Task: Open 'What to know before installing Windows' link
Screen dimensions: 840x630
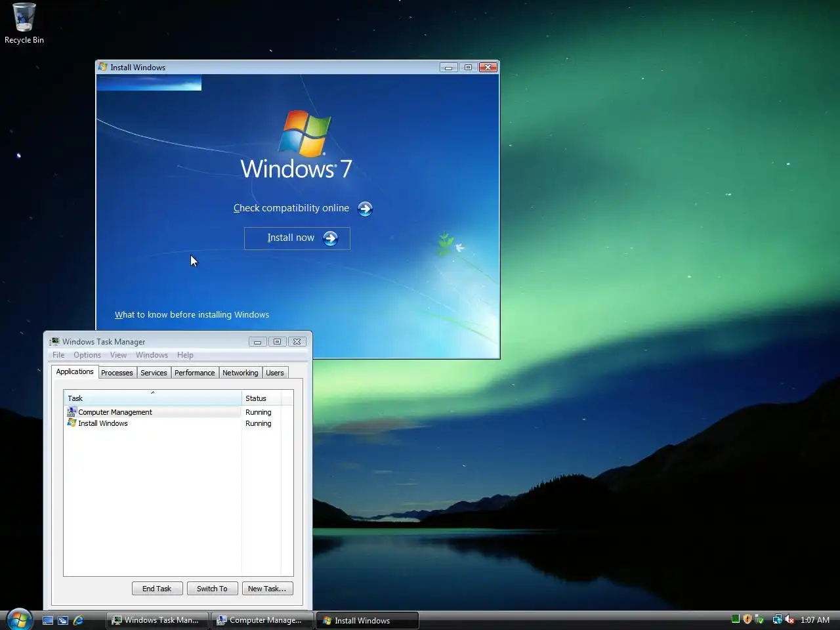Action: (192, 315)
